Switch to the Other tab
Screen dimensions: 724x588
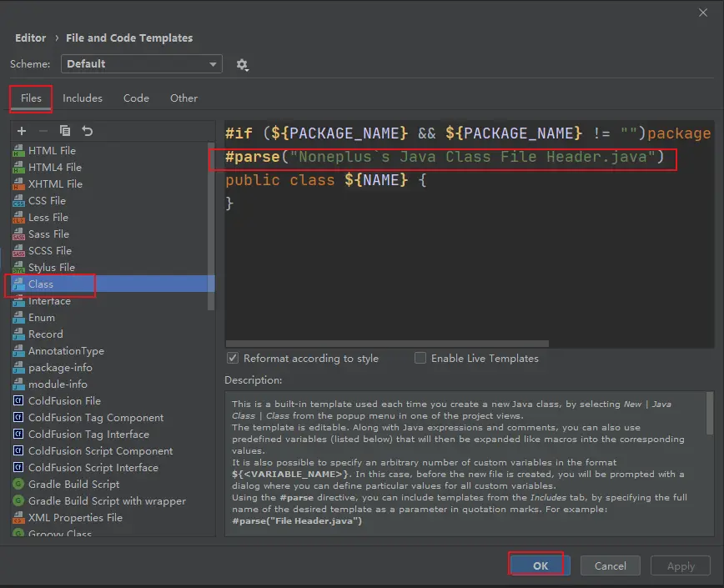point(184,98)
